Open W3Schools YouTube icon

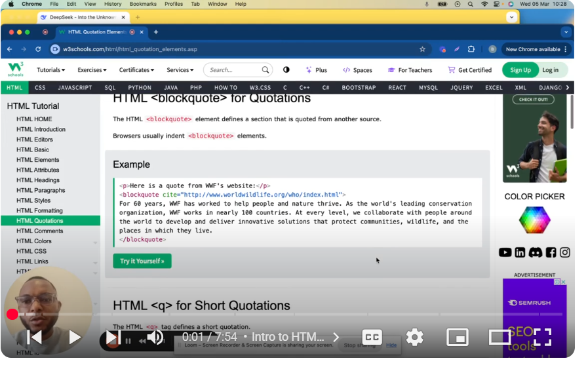pos(505,252)
